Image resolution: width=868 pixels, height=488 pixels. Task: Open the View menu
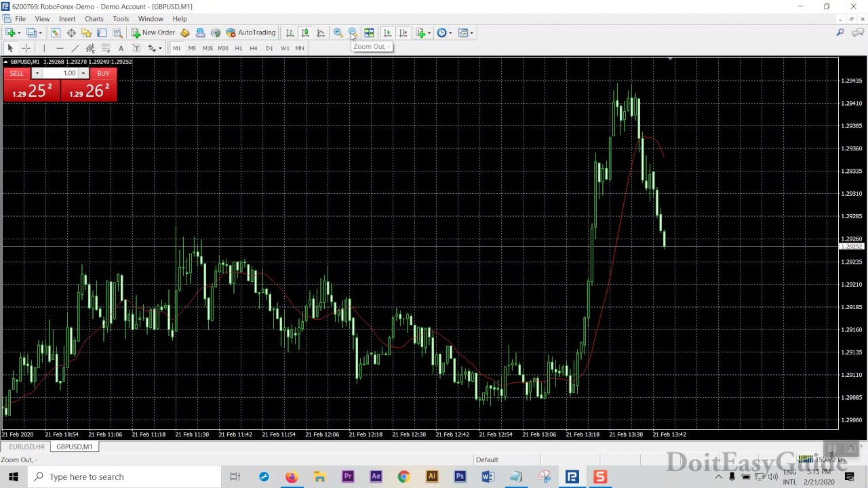[42, 19]
